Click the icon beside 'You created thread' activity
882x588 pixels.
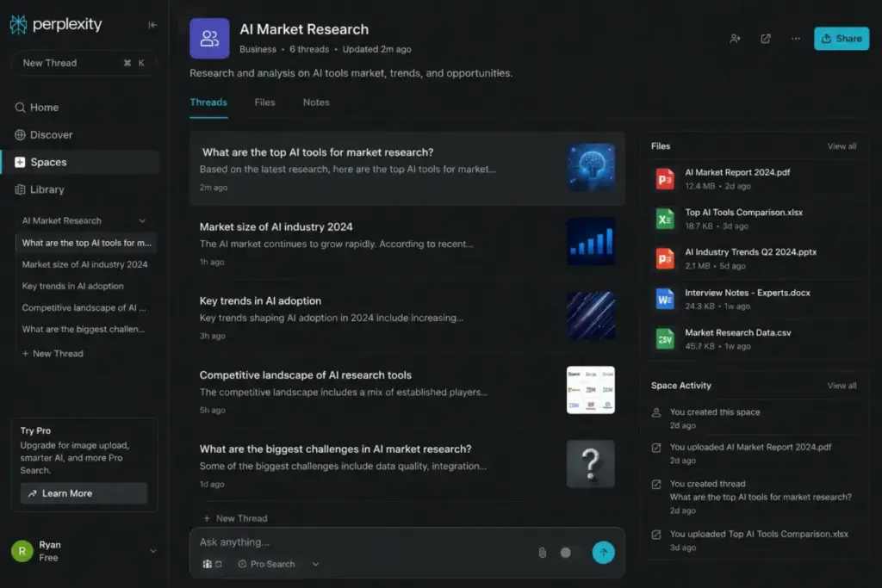click(x=655, y=484)
